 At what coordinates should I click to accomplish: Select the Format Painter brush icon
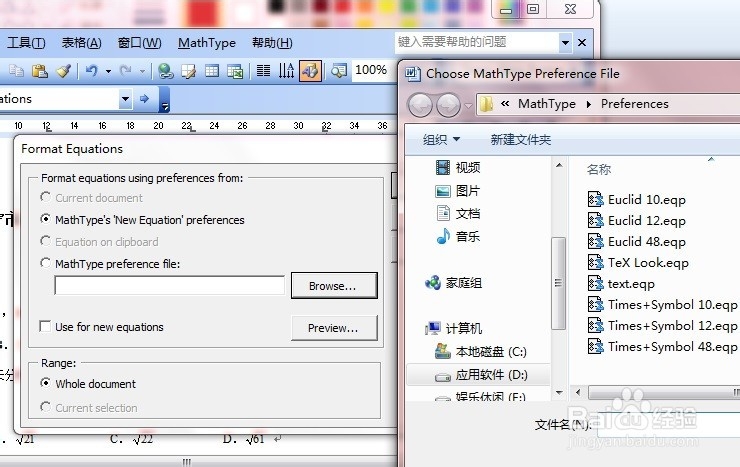click(x=64, y=71)
